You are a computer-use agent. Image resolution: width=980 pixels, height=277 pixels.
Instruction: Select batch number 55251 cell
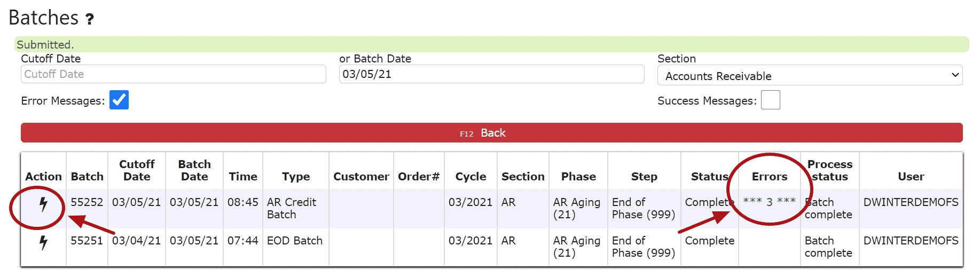pos(87,241)
